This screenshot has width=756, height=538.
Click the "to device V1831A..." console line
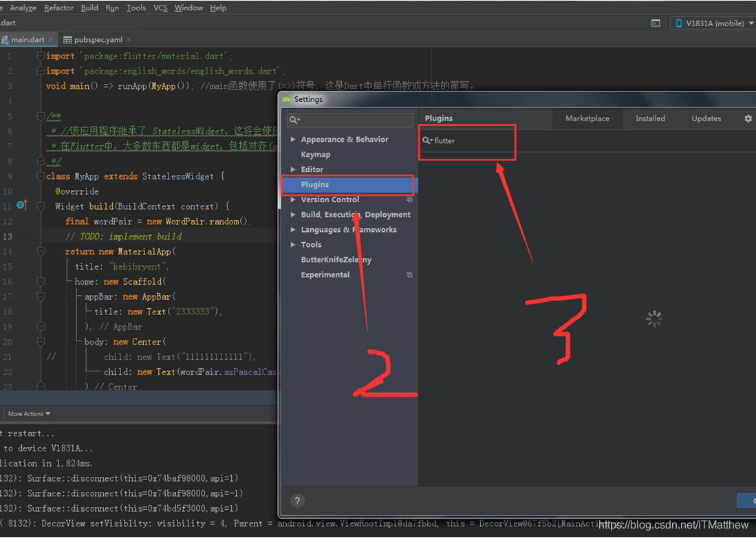(x=47, y=449)
